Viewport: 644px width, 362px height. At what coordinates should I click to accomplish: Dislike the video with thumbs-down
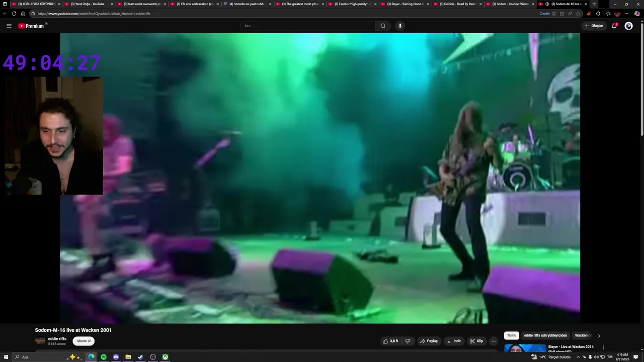coord(408,341)
